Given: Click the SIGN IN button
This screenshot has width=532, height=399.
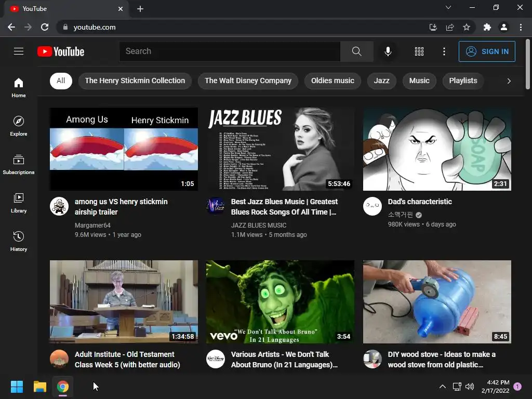Looking at the screenshot, I should 486,51.
